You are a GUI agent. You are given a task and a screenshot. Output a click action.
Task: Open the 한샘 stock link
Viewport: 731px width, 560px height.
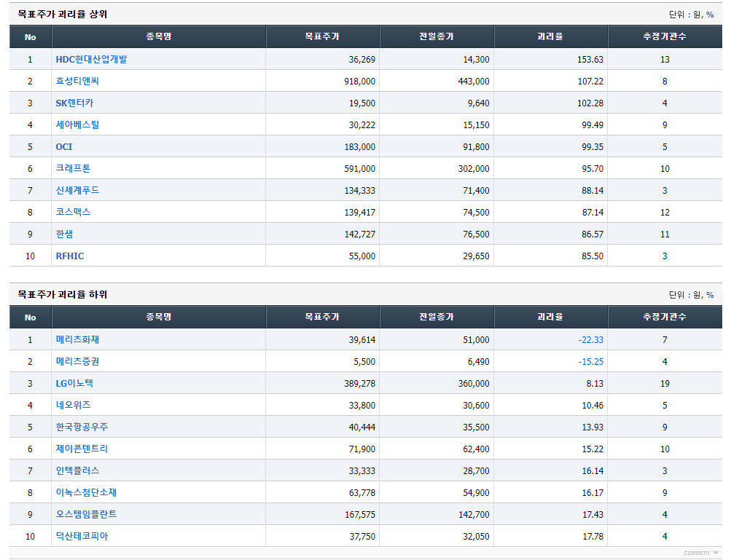click(x=64, y=234)
